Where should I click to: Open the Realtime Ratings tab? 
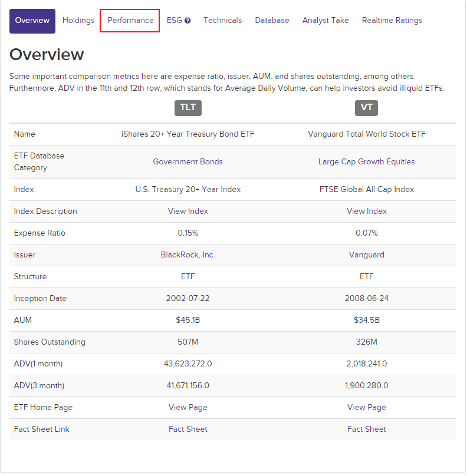[392, 21]
